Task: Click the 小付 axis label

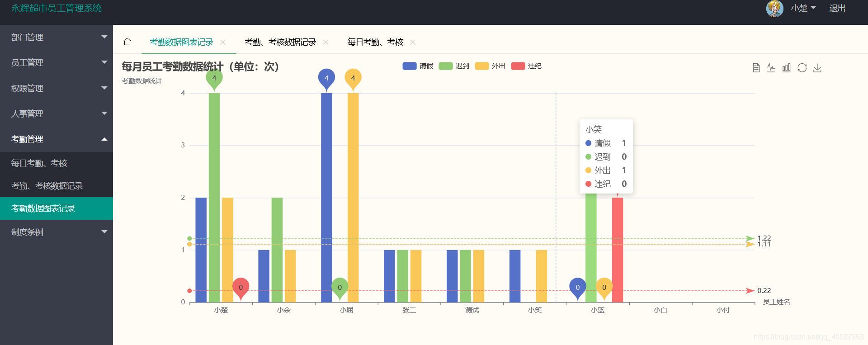Action: coord(723,310)
